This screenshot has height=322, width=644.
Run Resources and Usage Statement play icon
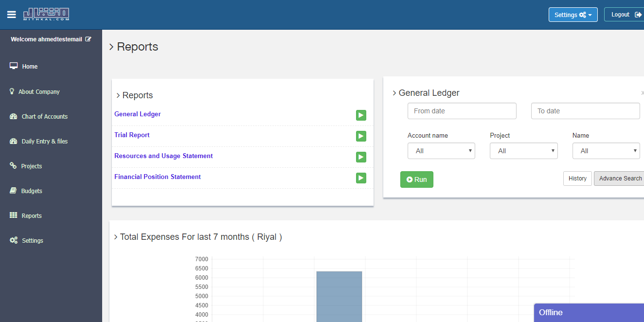[361, 157]
